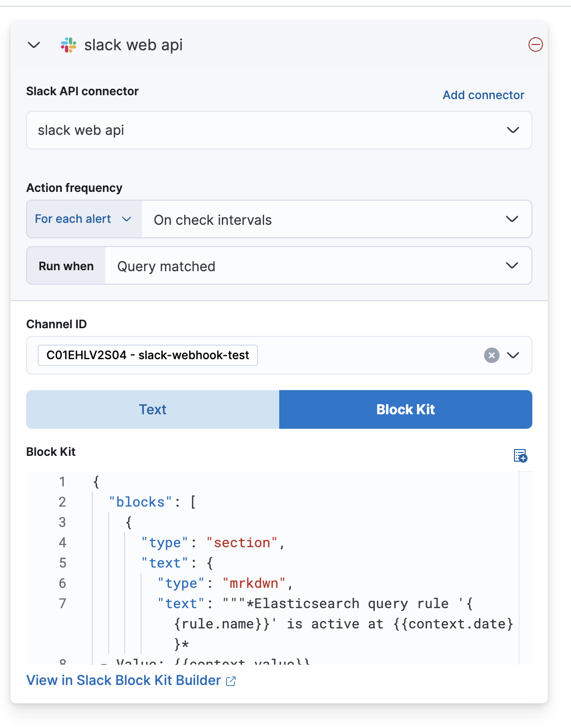
Task: Clear the selected channel ID
Action: coord(491,355)
